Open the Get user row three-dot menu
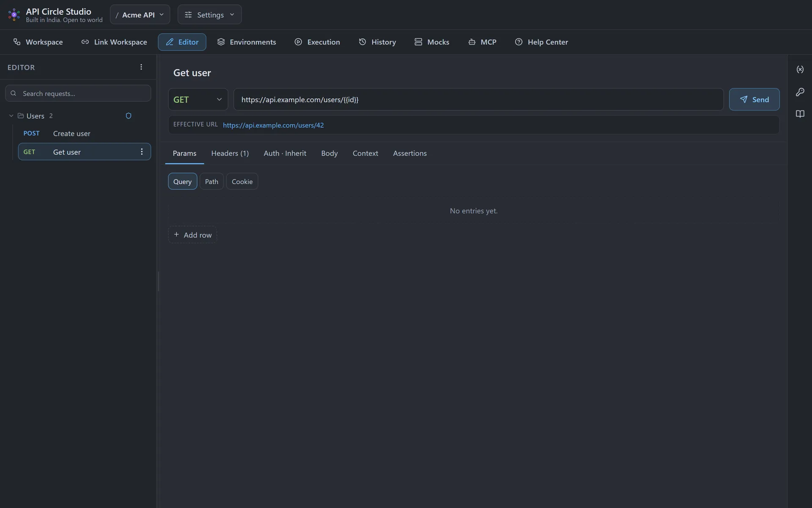Screen dimensions: 812x508 coord(142,152)
